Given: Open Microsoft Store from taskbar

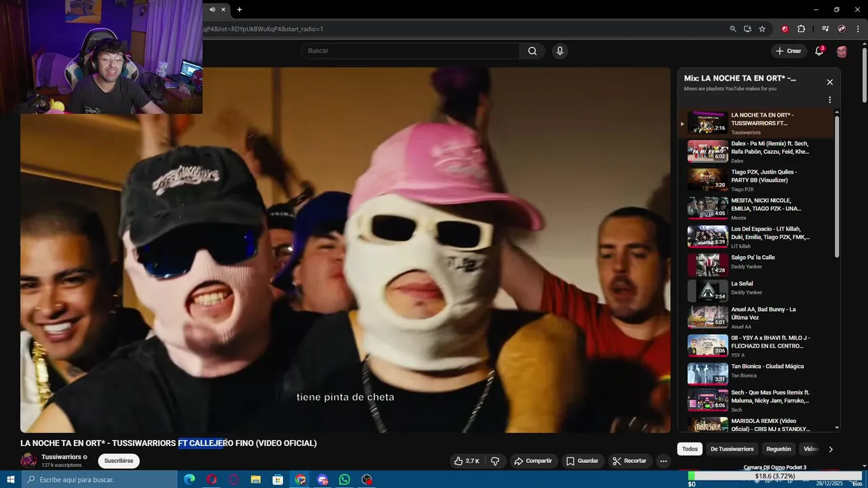Looking at the screenshot, I should click(278, 480).
